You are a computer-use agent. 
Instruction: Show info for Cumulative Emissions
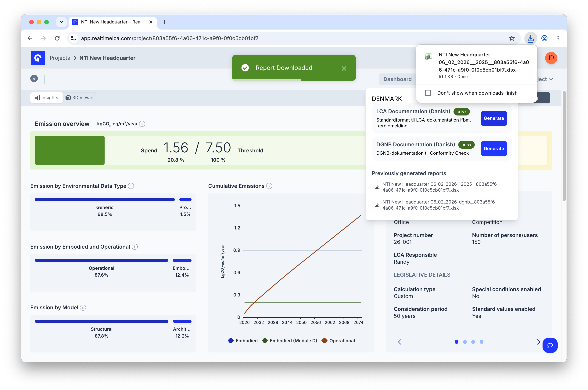269,186
